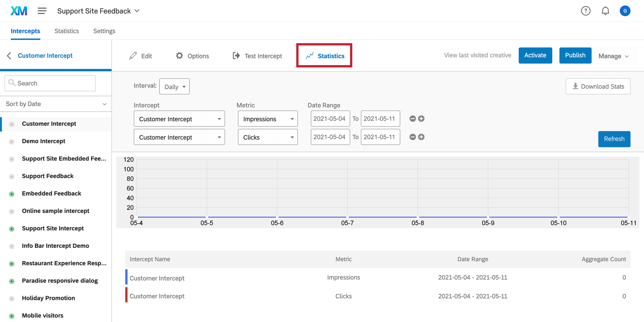Screen dimensions: 644x322
Task: Select Embedded Feedback in the intercept list
Action: [52, 194]
